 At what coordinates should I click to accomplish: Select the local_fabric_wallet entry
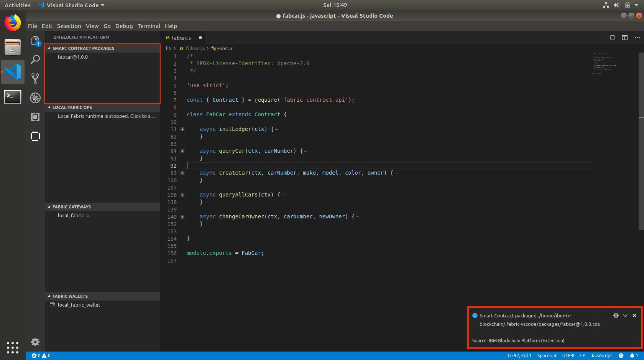(x=102, y=305)
